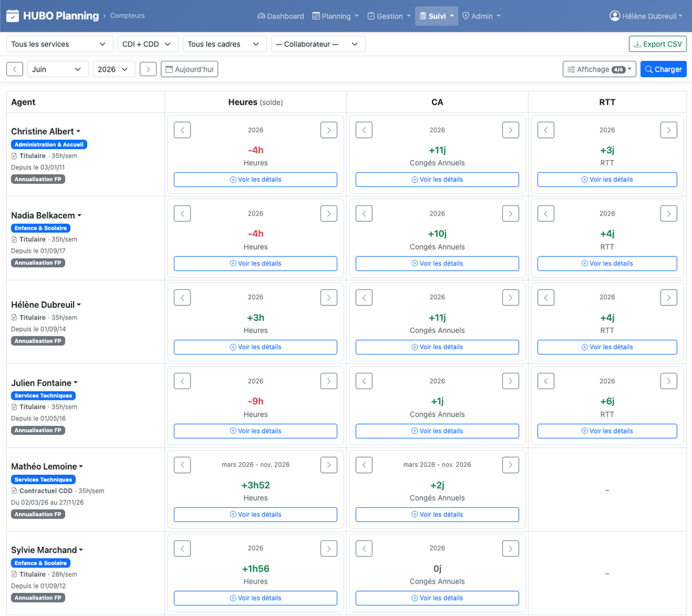Expand Sylvie Marchand agent menu
Image resolution: width=692 pixels, height=616 pixels.
pyautogui.click(x=47, y=550)
